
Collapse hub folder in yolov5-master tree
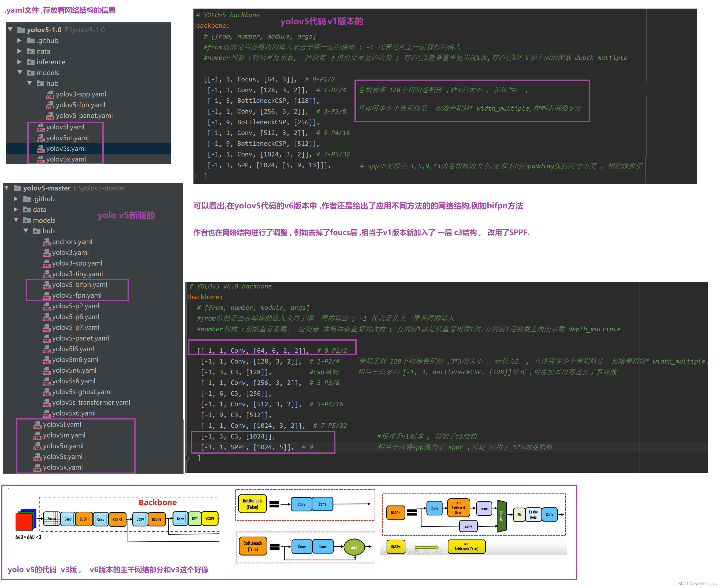click(x=26, y=231)
